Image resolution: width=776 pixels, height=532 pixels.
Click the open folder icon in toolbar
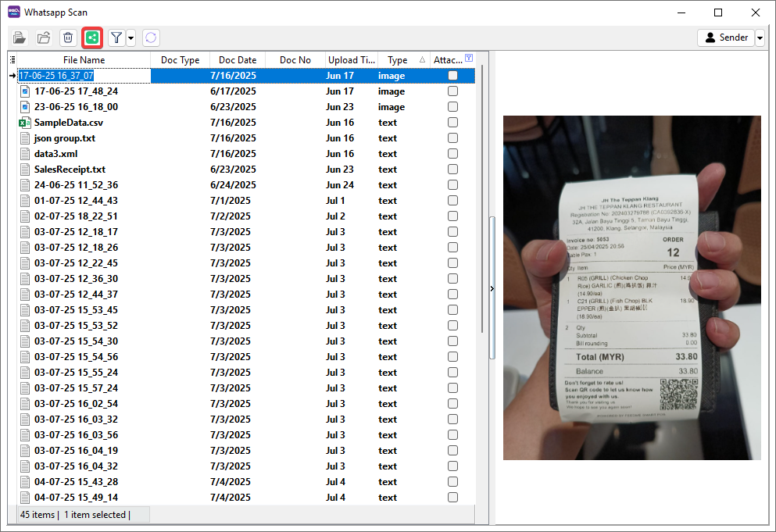pyautogui.click(x=20, y=37)
